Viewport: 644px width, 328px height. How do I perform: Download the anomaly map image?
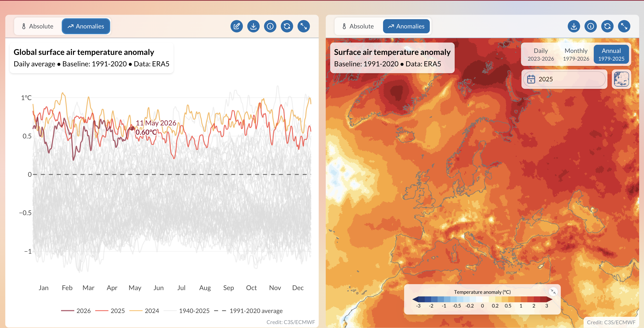(x=574, y=26)
